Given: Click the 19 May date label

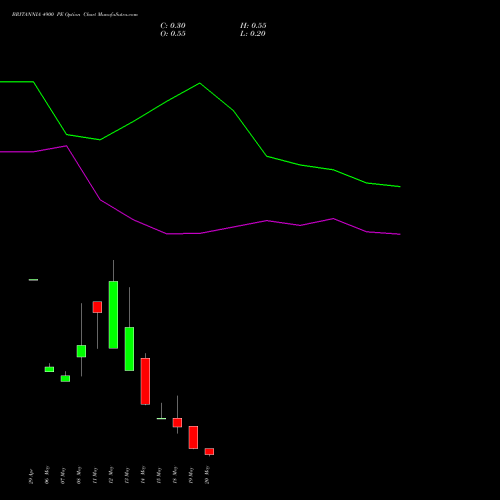Looking at the screenshot, I should pyautogui.click(x=191, y=475).
